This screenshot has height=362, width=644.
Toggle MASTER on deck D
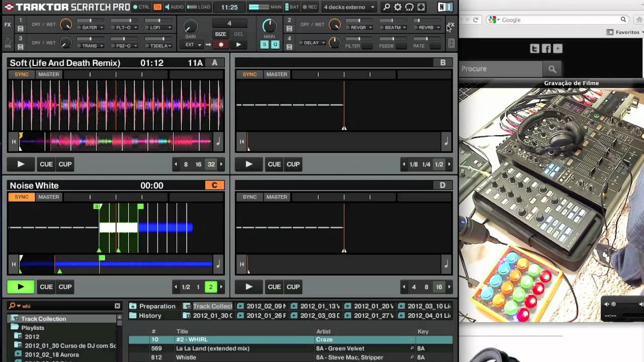click(277, 197)
